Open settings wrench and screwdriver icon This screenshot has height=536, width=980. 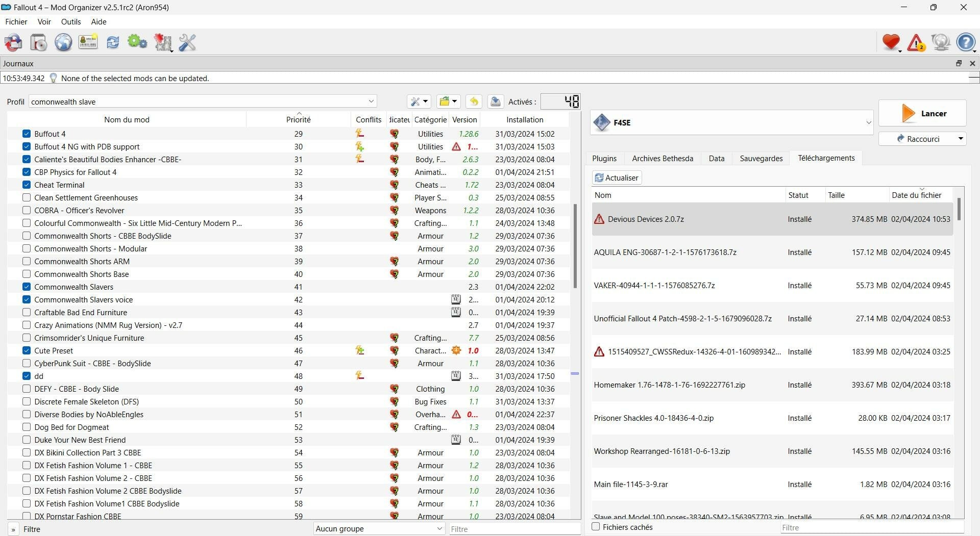(187, 42)
